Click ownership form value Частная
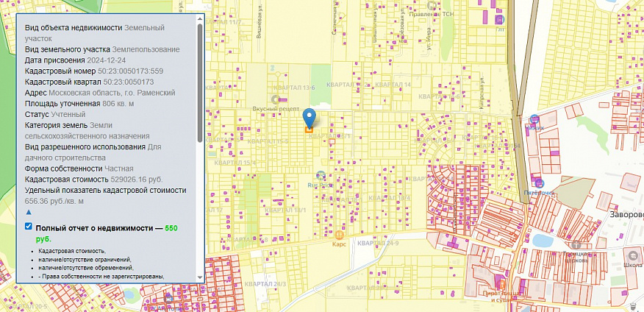644x312 pixels. coord(118,169)
